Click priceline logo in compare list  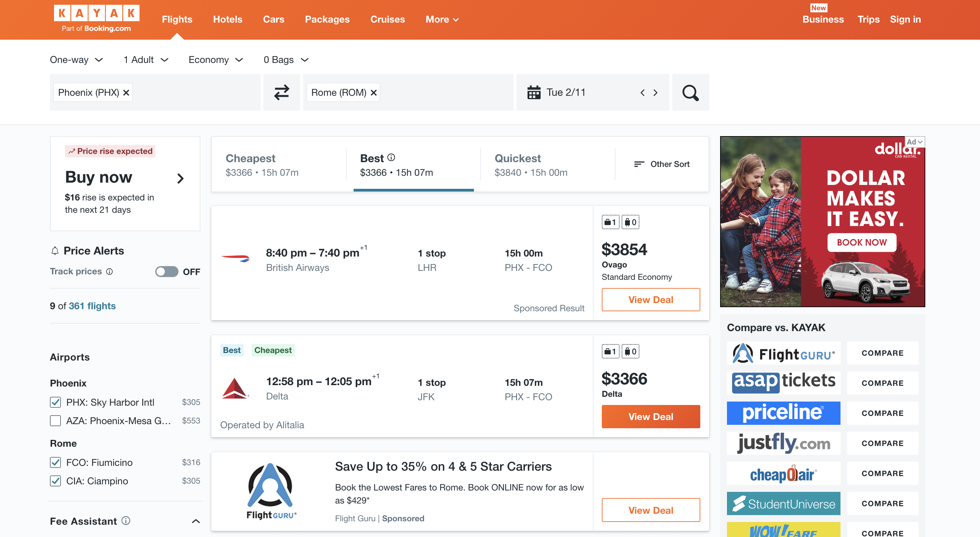pos(783,413)
